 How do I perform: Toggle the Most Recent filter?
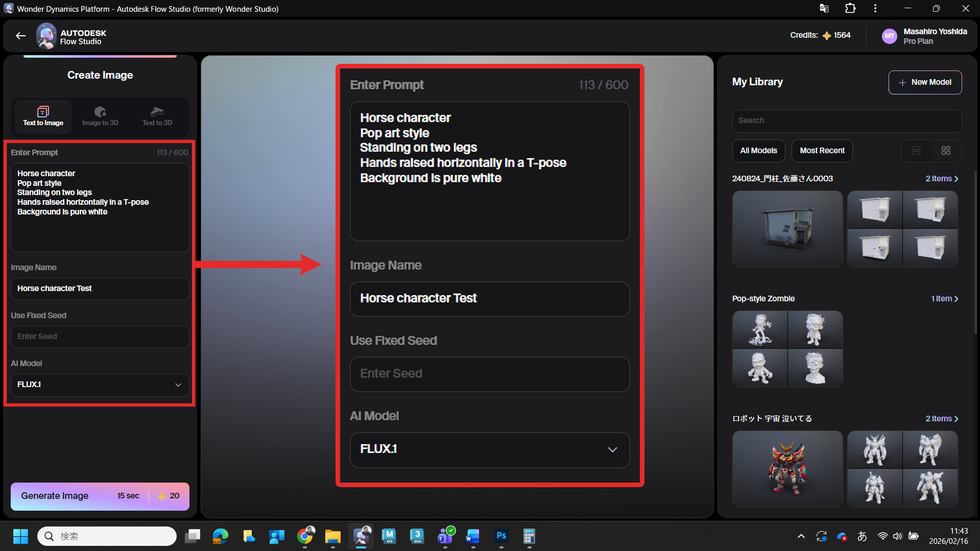[822, 151]
